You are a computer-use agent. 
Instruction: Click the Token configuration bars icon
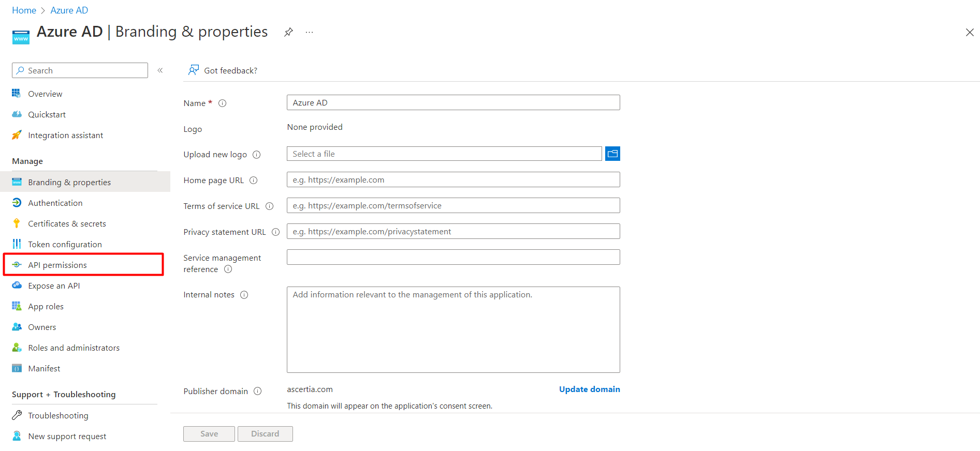pyautogui.click(x=17, y=244)
